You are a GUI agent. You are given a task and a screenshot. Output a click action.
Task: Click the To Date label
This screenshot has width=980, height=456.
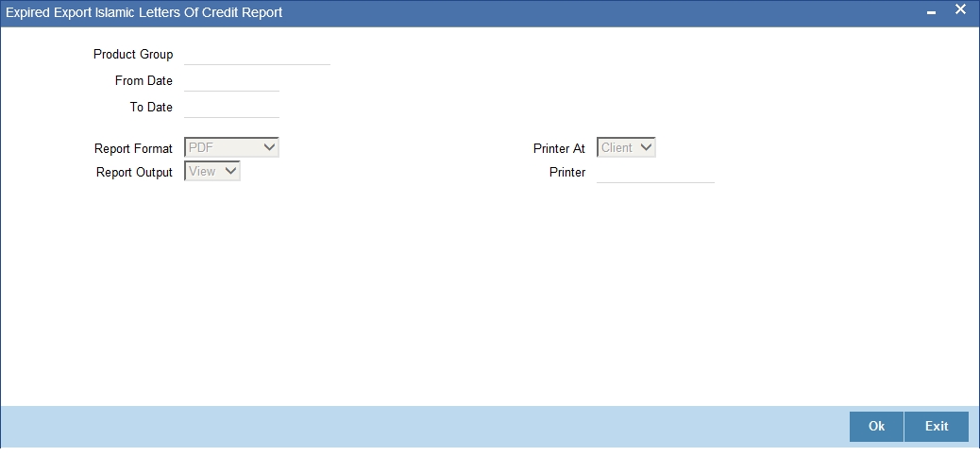coord(151,107)
